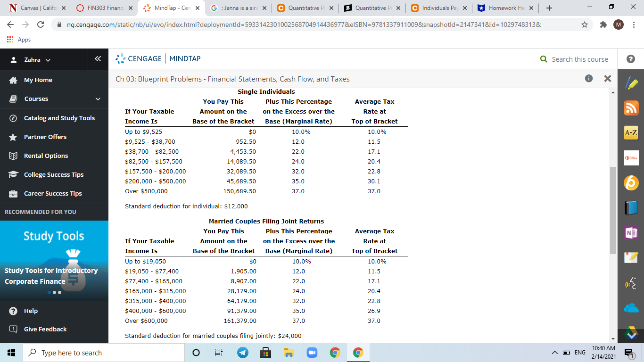
Task: Collapse the left navigation sidebar
Action: tap(98, 59)
